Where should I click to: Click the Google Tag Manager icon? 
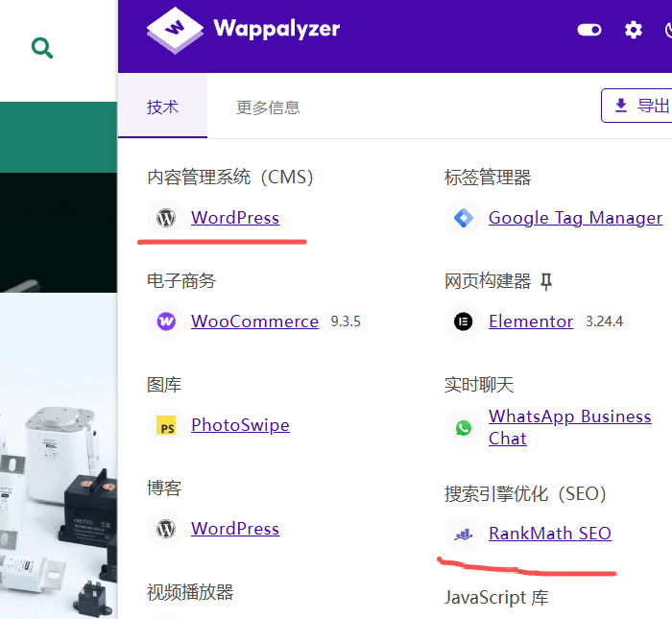tap(464, 218)
